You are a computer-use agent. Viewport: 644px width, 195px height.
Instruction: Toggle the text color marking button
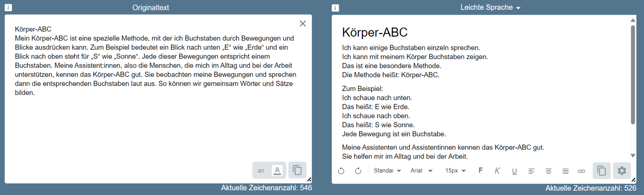(277, 170)
